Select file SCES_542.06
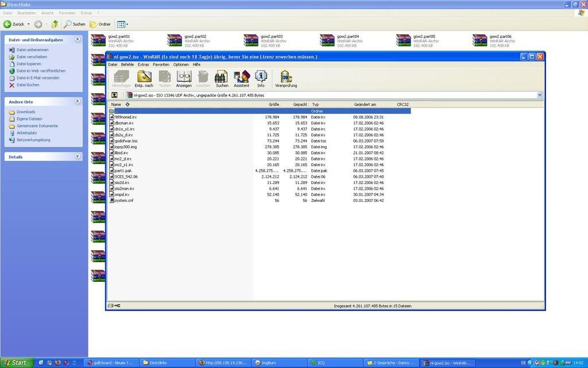Viewport: 588px width, 368px height. pyautogui.click(x=126, y=177)
